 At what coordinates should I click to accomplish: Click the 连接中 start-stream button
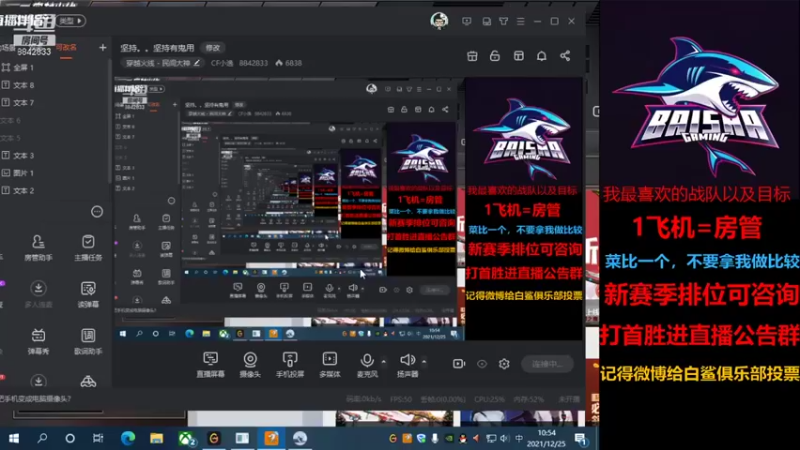(547, 364)
